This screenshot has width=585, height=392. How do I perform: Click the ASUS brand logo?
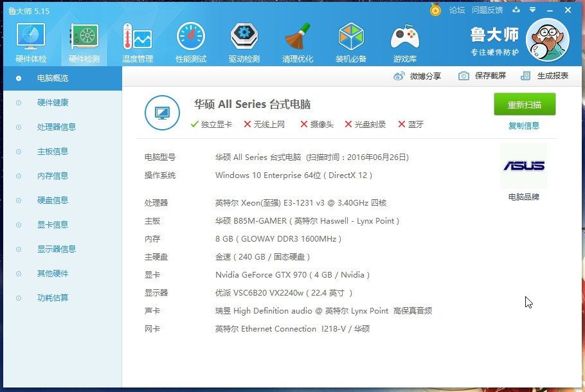tap(524, 166)
